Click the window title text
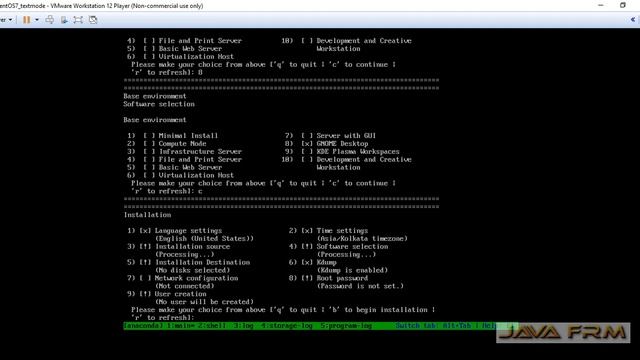The height and width of the screenshot is (360, 640). point(102,6)
